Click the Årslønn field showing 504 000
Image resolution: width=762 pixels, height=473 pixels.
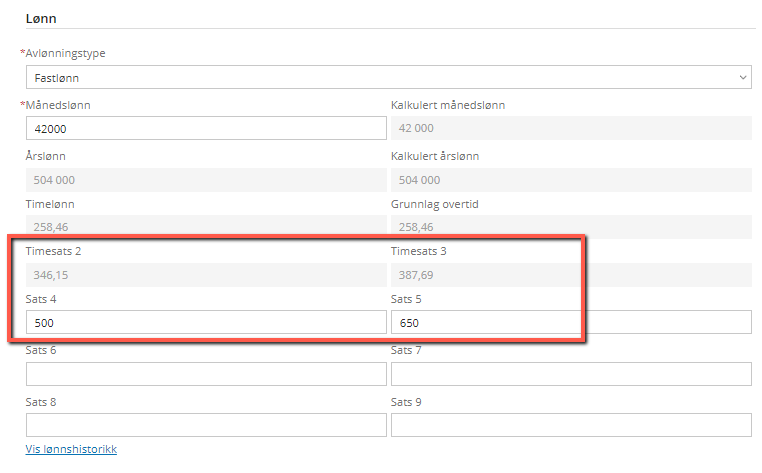pyautogui.click(x=205, y=180)
